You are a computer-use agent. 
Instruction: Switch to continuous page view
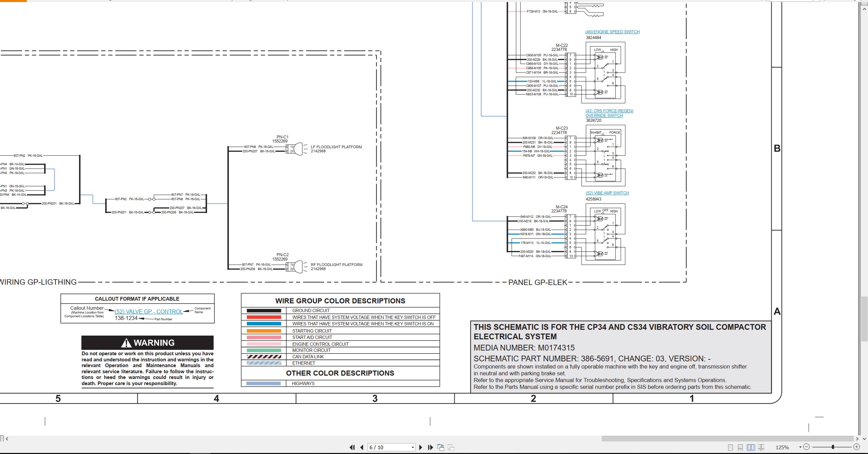pos(741,448)
